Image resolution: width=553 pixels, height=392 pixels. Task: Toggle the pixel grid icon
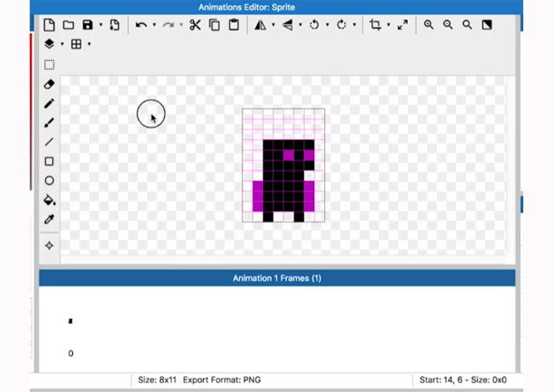(x=76, y=44)
